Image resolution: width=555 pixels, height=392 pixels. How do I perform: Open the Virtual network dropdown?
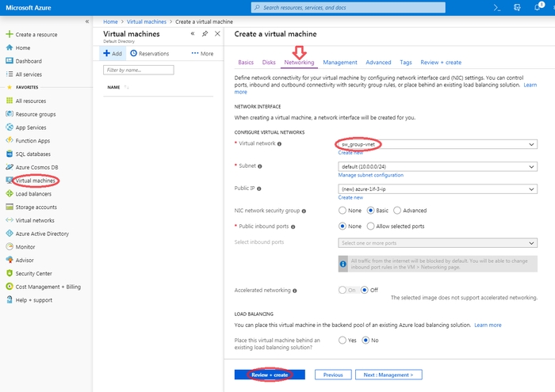[x=435, y=144]
